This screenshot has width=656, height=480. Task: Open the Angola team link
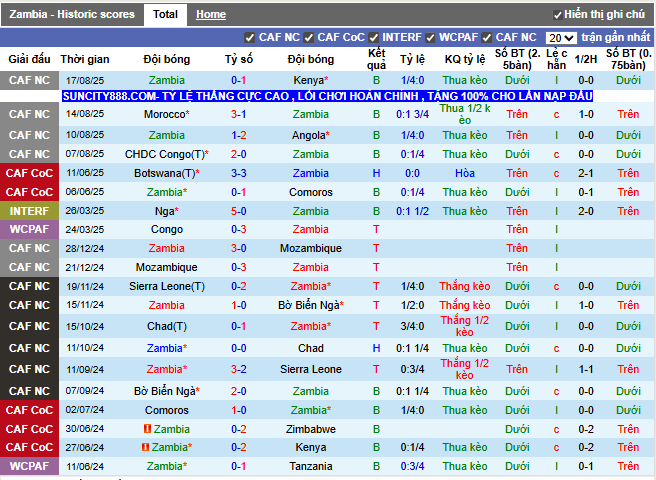tap(309, 135)
